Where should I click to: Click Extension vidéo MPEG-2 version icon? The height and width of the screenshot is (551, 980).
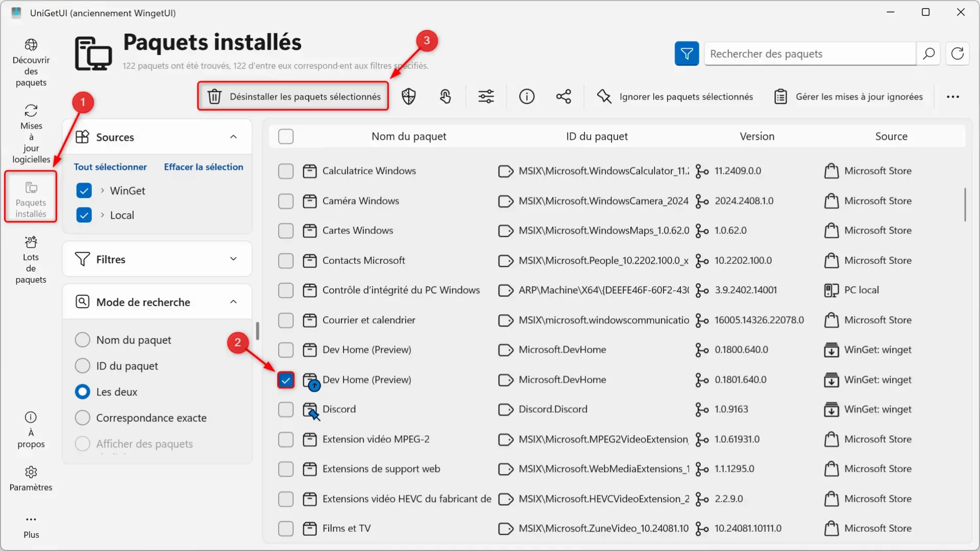coord(702,439)
